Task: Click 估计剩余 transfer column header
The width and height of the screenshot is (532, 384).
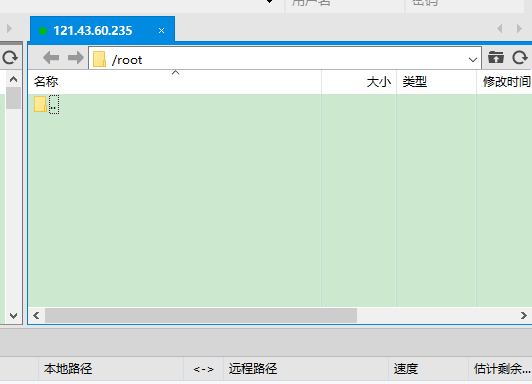Action: 500,368
